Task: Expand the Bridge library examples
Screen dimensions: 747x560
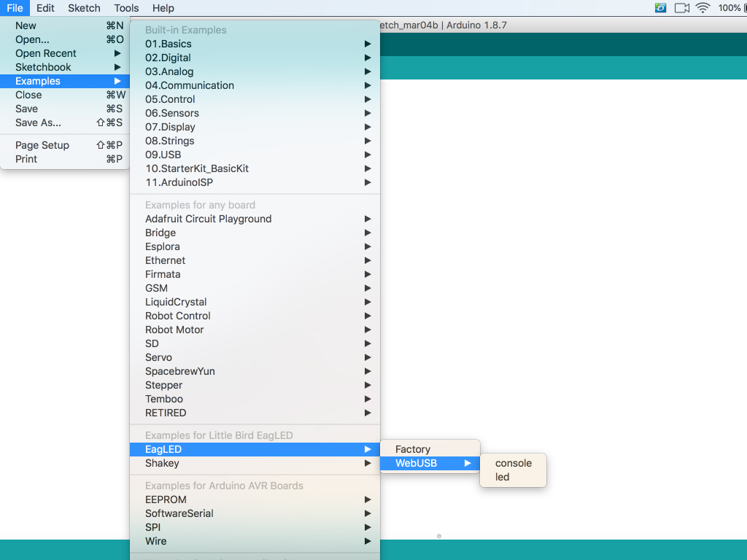Action: coord(255,233)
